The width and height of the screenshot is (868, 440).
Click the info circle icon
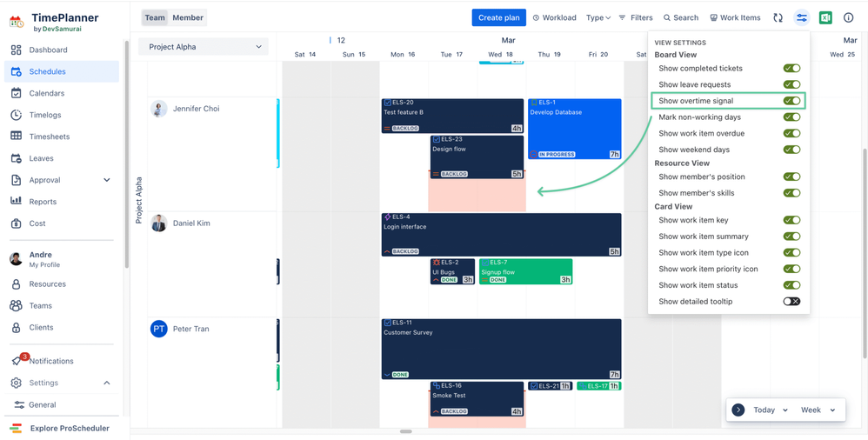(848, 17)
